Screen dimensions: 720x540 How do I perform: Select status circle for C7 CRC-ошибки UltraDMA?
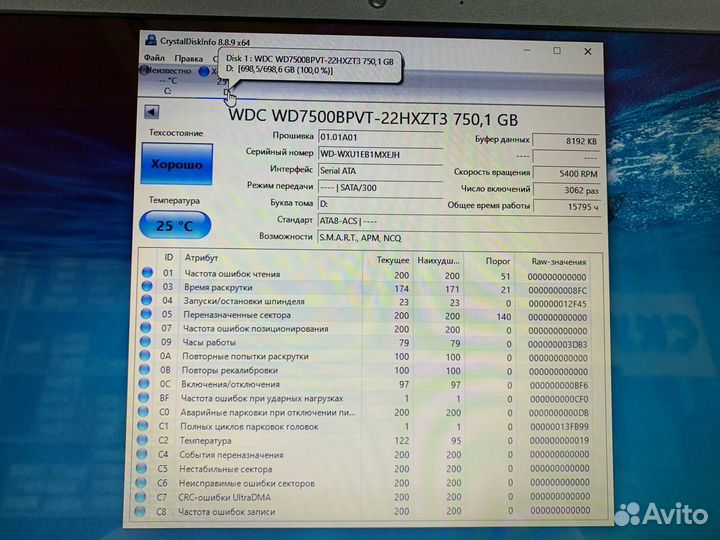[141, 497]
